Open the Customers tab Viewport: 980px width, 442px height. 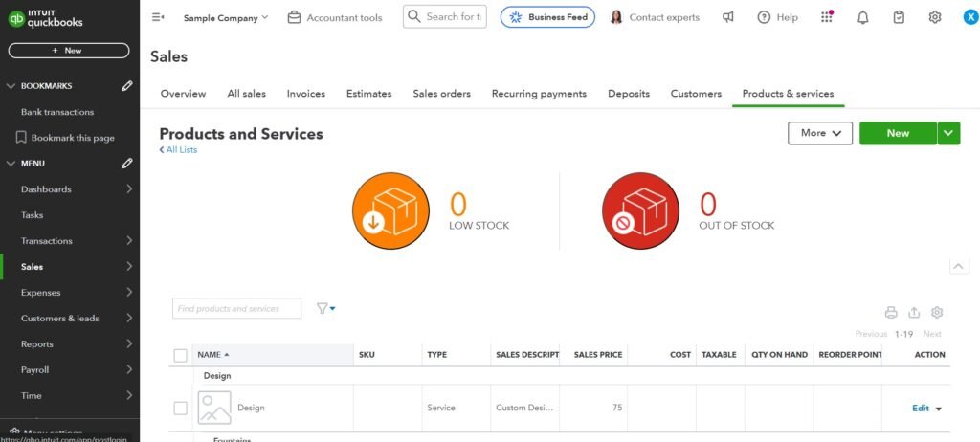[x=696, y=94]
